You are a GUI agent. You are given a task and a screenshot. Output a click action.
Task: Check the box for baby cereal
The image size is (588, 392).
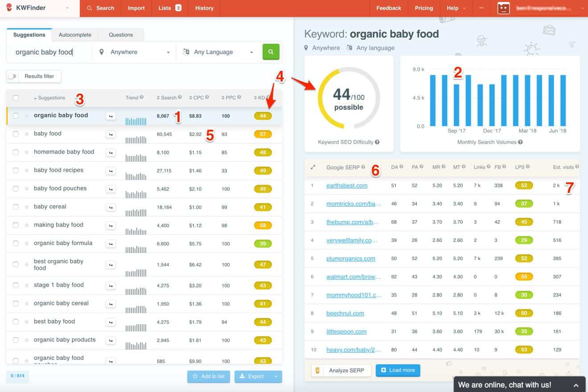click(x=16, y=207)
